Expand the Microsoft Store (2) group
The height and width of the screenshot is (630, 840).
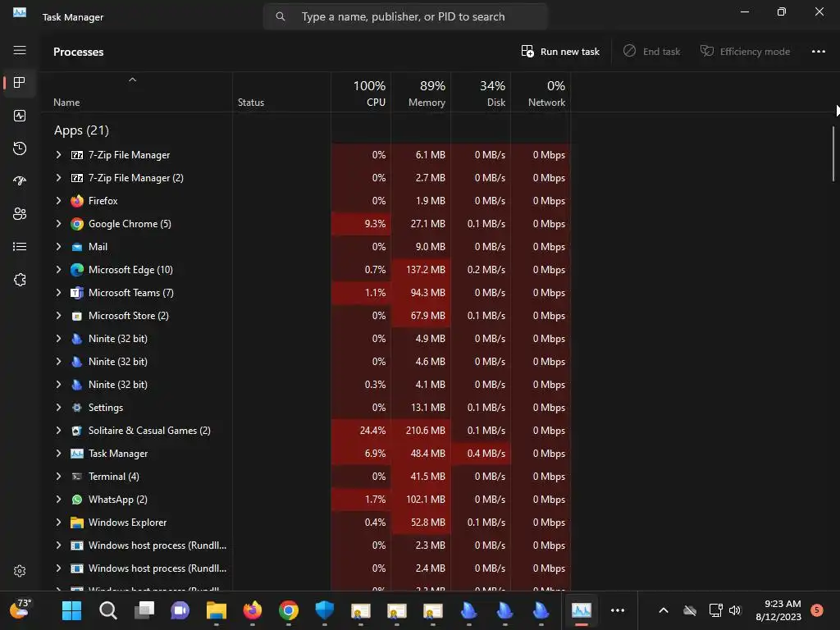[58, 316]
